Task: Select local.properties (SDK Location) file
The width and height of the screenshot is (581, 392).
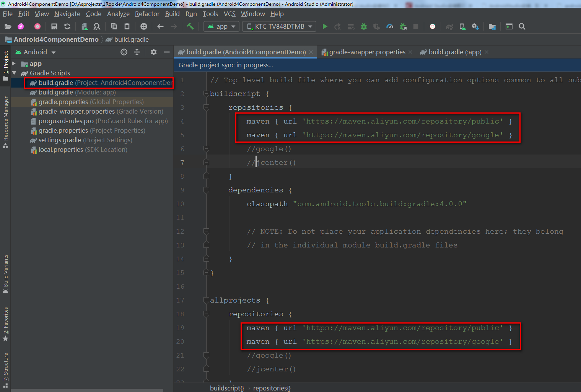Action: click(92, 150)
